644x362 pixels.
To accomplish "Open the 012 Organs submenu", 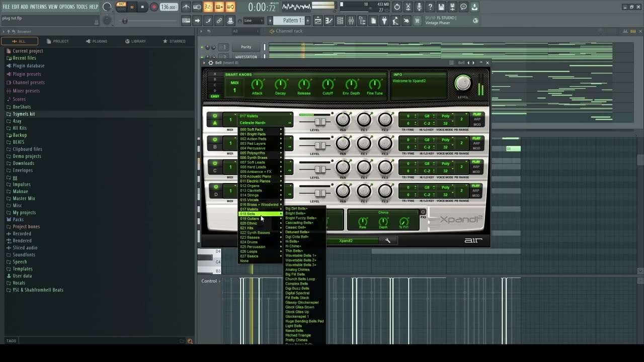I will pyautogui.click(x=261, y=186).
